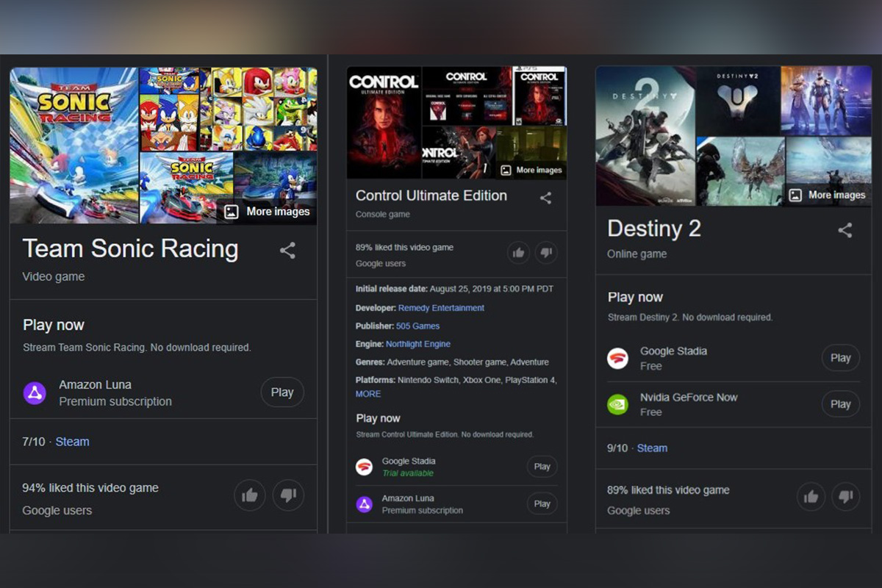Click 'Console game' subtitle
Screen dimensions: 882x588
pyautogui.click(x=383, y=215)
